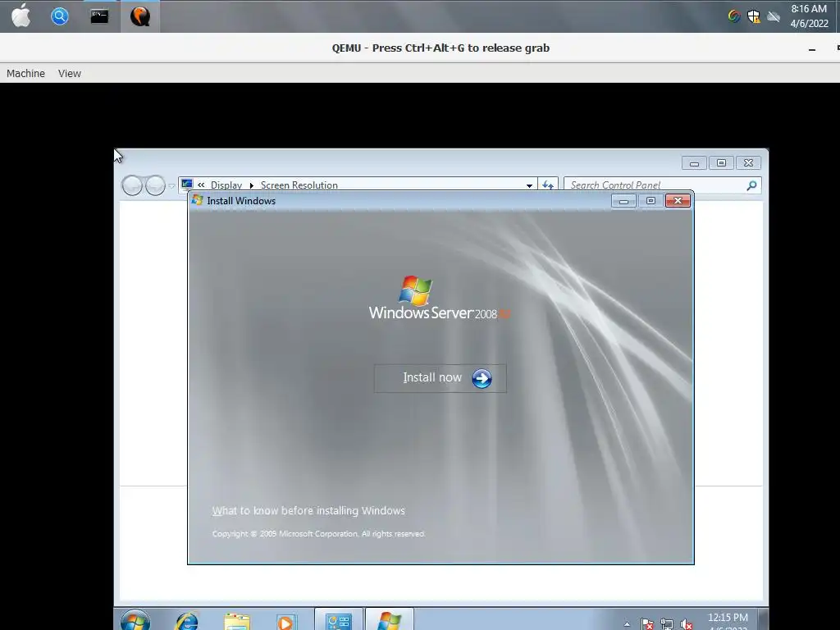Open the Apple logo menu
Screen dimensions: 840x630
click(x=21, y=16)
